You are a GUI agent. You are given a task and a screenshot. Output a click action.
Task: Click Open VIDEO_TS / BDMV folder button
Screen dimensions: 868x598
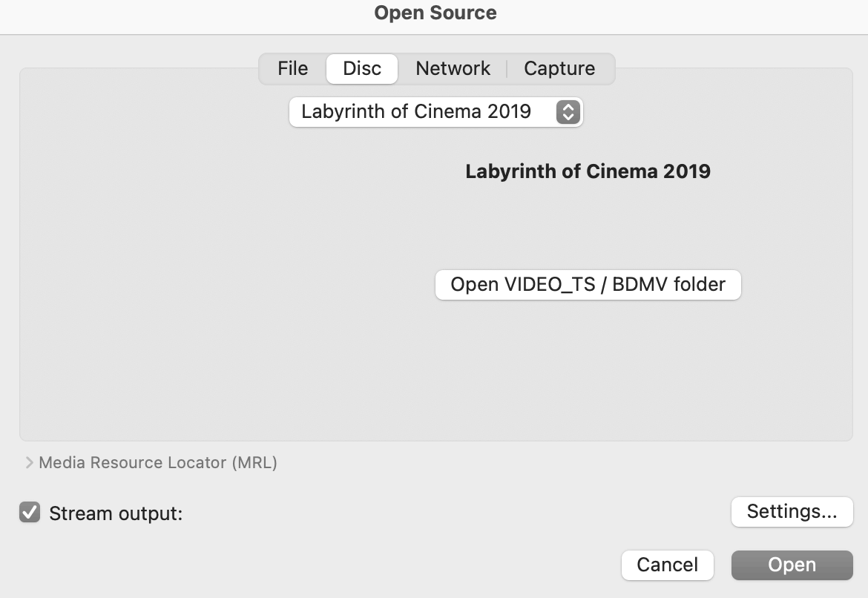coord(588,285)
